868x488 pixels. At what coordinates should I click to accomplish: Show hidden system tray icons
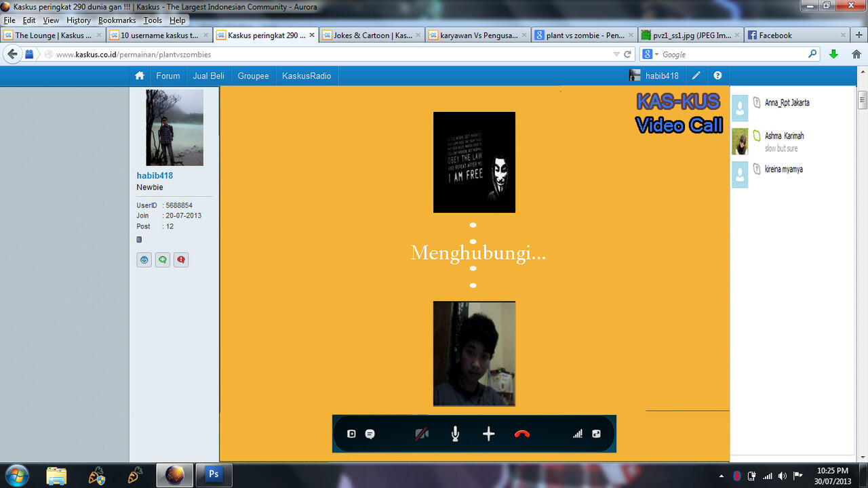[x=722, y=476]
